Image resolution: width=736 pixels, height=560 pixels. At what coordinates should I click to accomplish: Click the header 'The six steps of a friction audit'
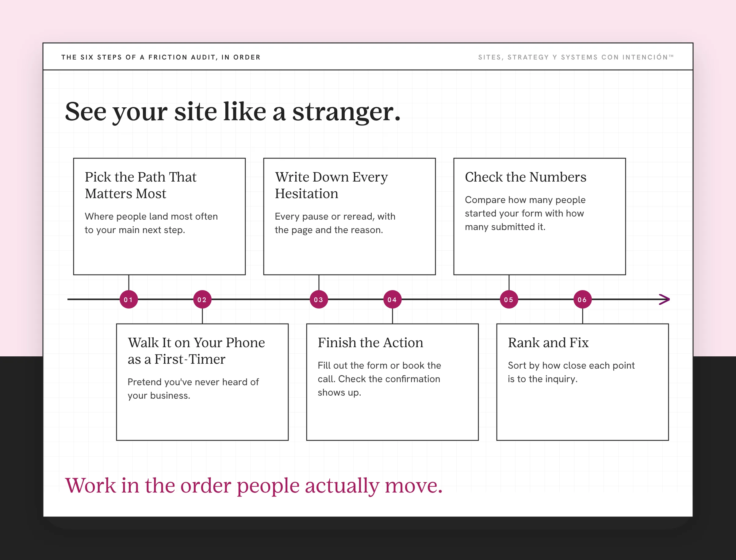[x=161, y=57]
